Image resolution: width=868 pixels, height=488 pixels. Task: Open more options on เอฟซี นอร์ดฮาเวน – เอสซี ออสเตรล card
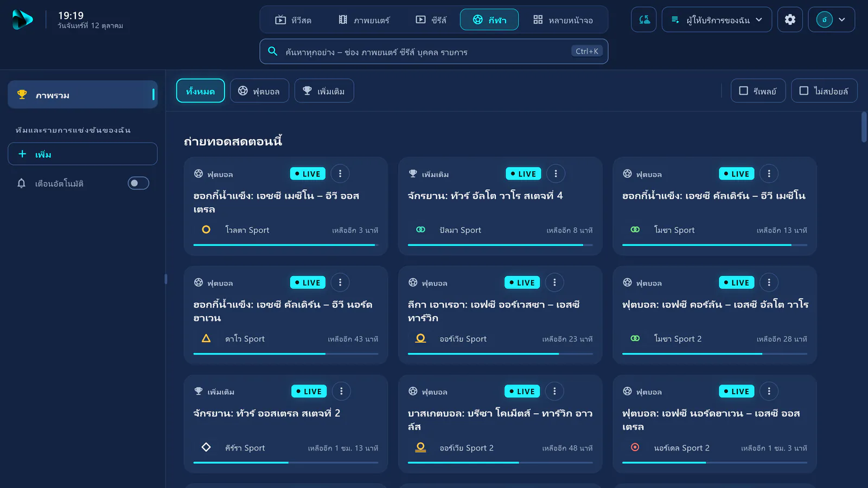pyautogui.click(x=769, y=391)
